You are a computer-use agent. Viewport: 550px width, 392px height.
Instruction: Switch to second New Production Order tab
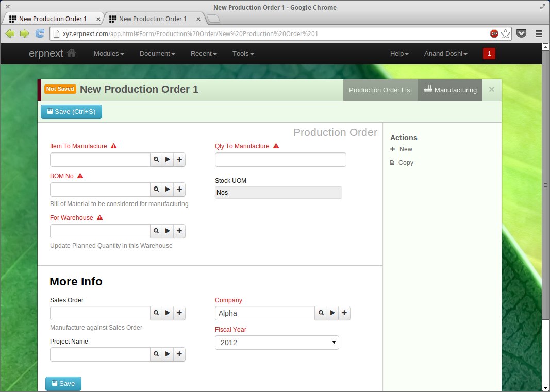click(153, 19)
